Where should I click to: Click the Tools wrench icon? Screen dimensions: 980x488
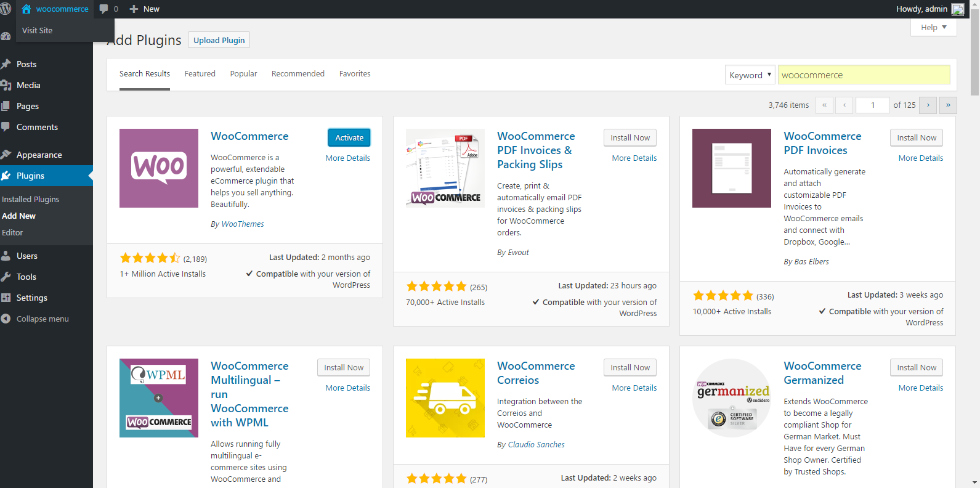pyautogui.click(x=6, y=277)
